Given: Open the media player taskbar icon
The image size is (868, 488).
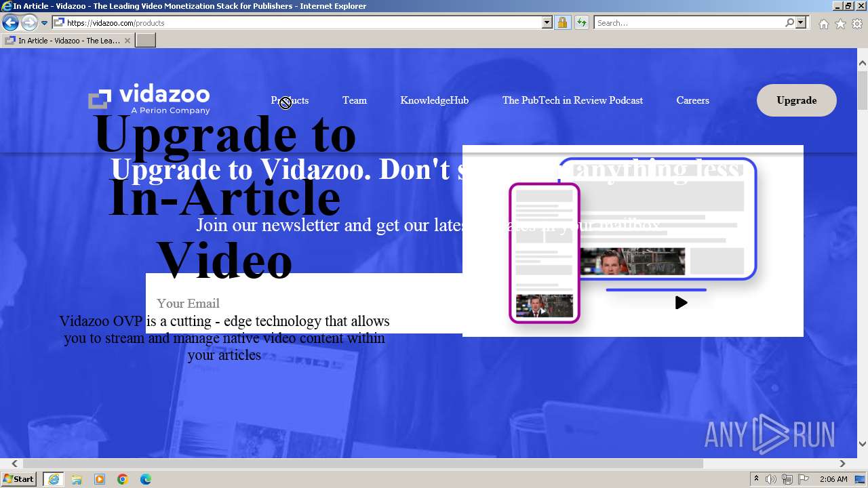Looking at the screenshot, I should [x=100, y=479].
